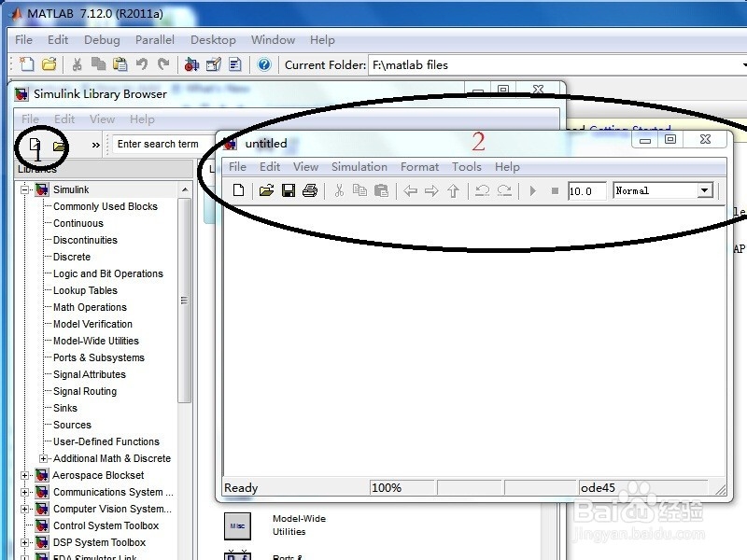The width and height of the screenshot is (747, 560).
Task: Select User-Defined Functions library
Action: click(106, 441)
